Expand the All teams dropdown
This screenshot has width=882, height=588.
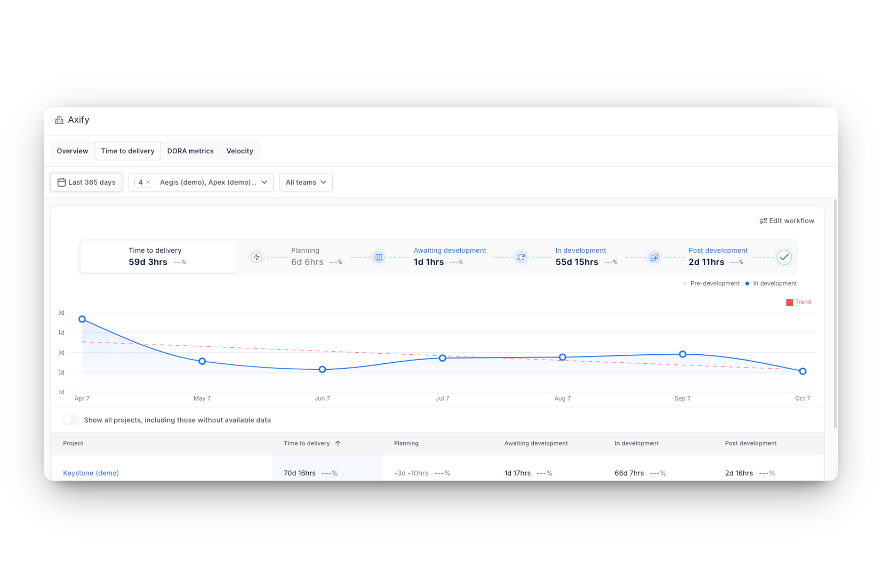click(x=305, y=182)
